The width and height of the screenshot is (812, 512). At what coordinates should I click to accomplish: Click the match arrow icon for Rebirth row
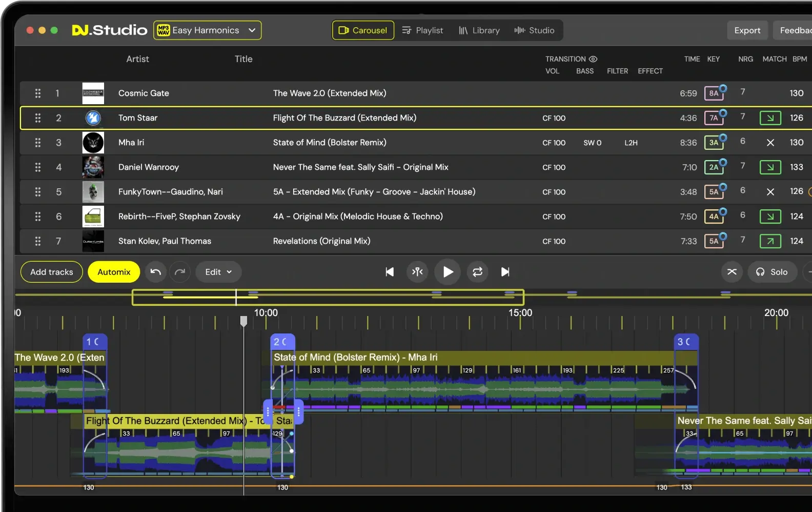770,216
